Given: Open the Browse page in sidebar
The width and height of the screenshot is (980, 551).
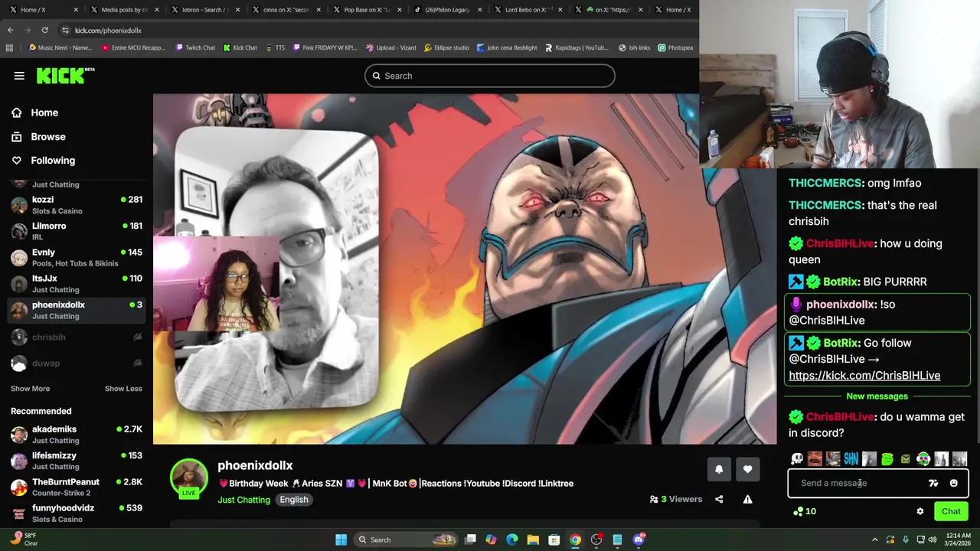Looking at the screenshot, I should point(38,136).
